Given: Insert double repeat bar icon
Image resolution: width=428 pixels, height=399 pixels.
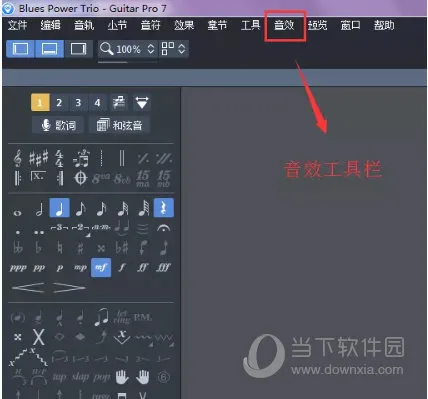Looking at the screenshot, I should point(164,159).
